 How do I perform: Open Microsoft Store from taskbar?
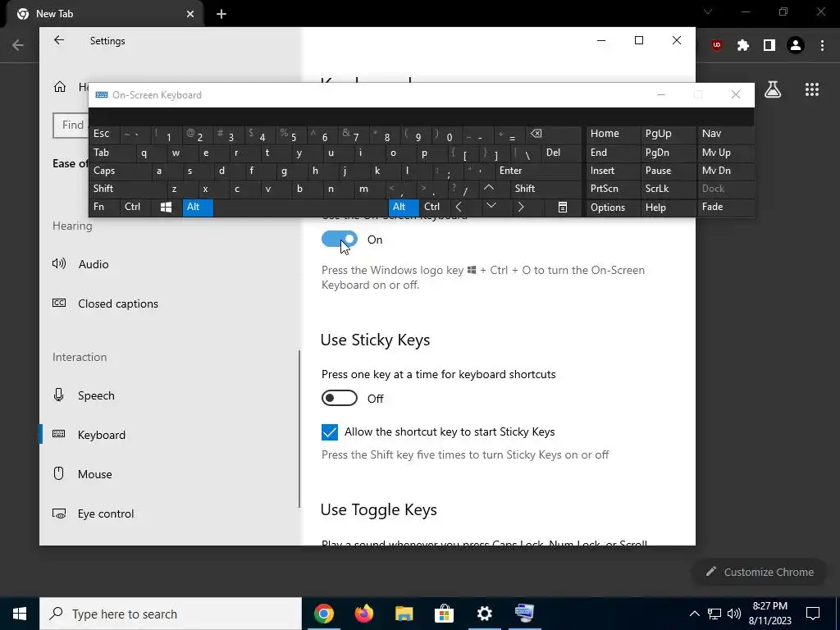pos(444,614)
